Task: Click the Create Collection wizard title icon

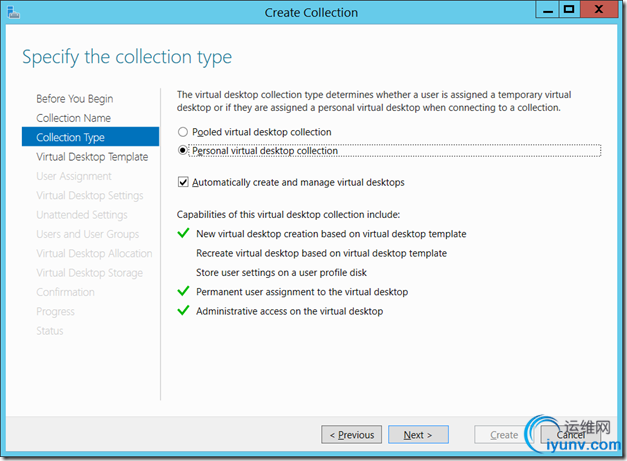Action: coord(14,12)
